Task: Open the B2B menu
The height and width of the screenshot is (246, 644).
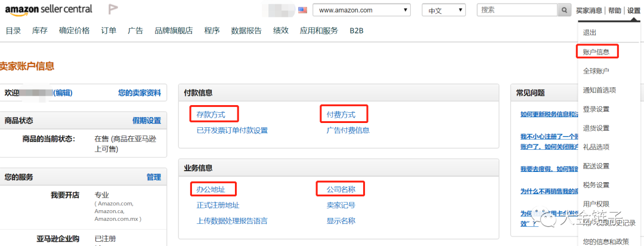Action: pyautogui.click(x=357, y=30)
